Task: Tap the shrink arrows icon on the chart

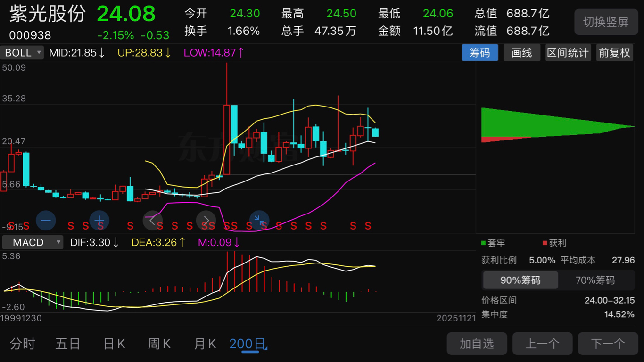Action: pos(259,220)
